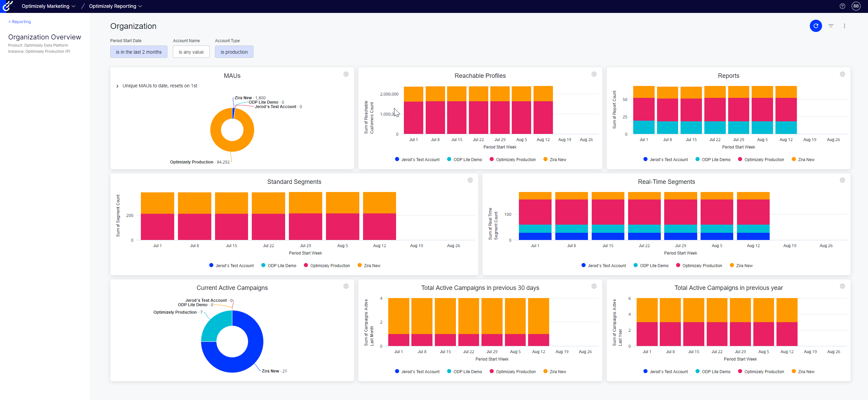This screenshot has width=868, height=400.
Task: Click the dashboard refresh button
Action: 816,26
